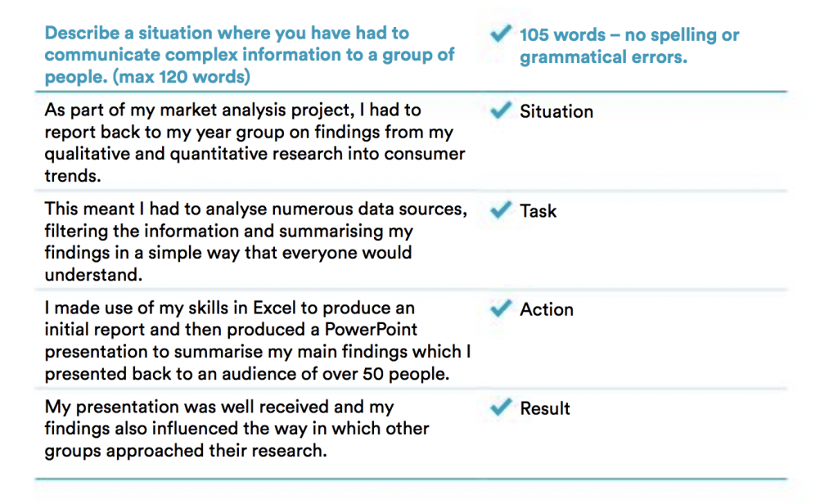Click the analyse numerous data sources paragraph
This screenshot has width=838, height=504.
pos(255,242)
